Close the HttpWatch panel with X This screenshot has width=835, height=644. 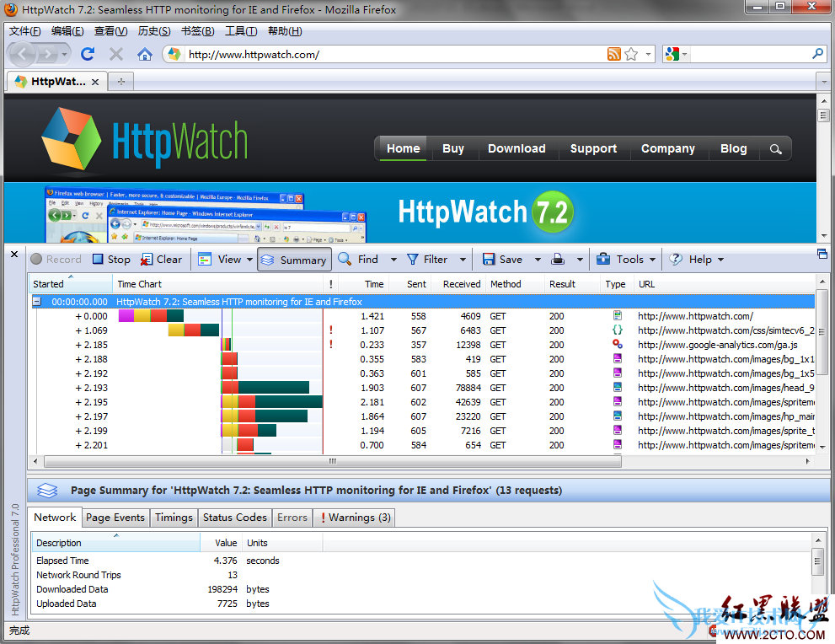pyautogui.click(x=14, y=254)
